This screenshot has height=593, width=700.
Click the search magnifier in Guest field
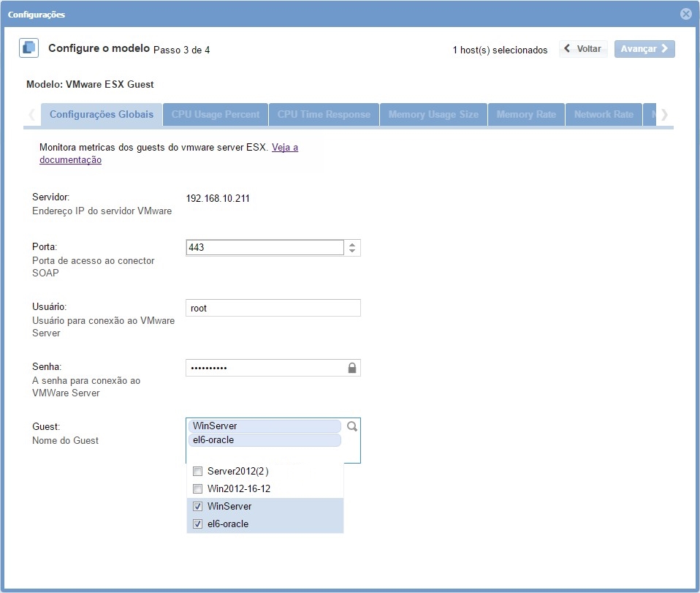coord(351,426)
